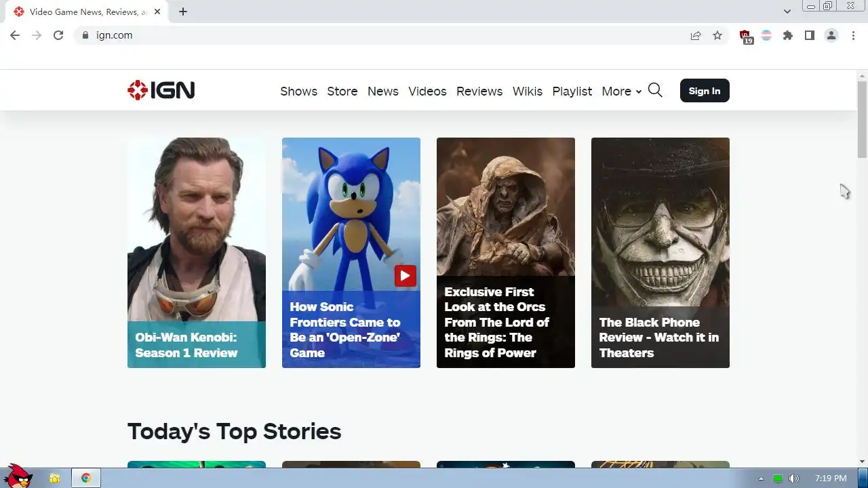
Task: Open the Chrome profile avatar
Action: 831,35
